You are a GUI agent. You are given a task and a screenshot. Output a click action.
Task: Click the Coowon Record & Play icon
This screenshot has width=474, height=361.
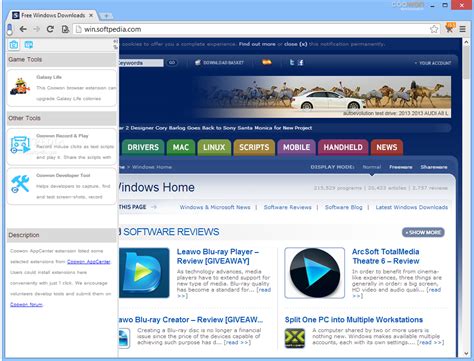pos(20,145)
